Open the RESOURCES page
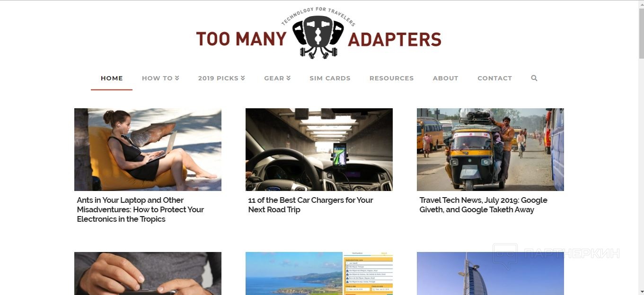The width and height of the screenshot is (644, 295). point(391,78)
